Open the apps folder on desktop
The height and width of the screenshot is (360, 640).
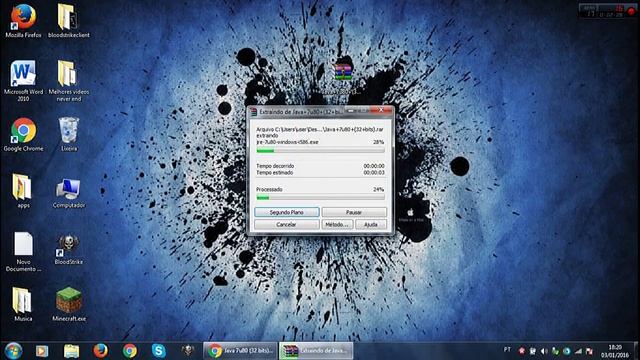click(23, 191)
